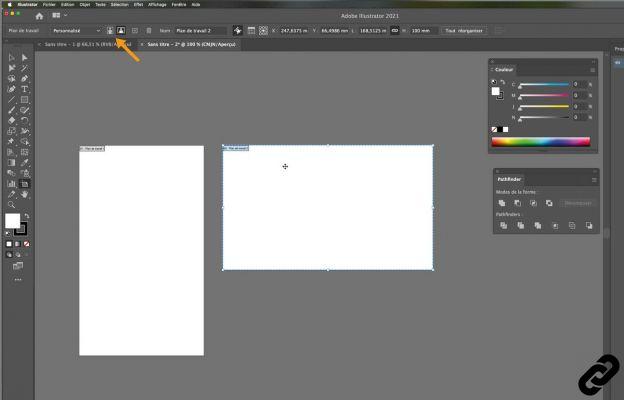
Task: Select the Zoom magnifier tool
Action: point(12,205)
